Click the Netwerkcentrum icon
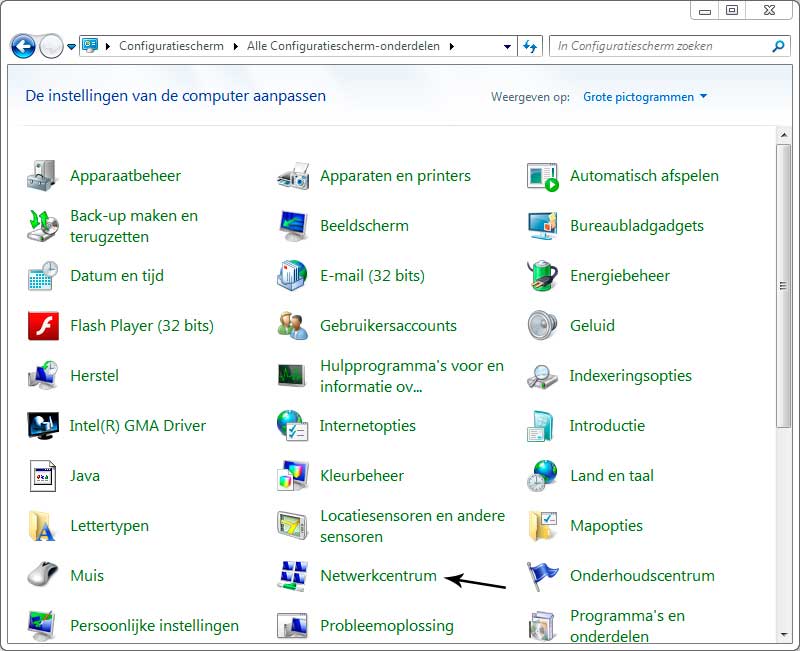The image size is (800, 651). coord(293,577)
